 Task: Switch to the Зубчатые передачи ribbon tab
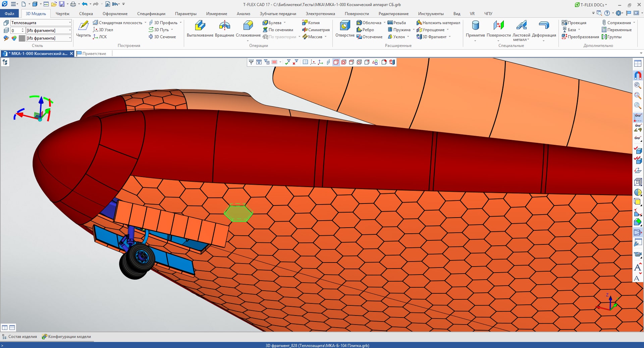click(278, 14)
